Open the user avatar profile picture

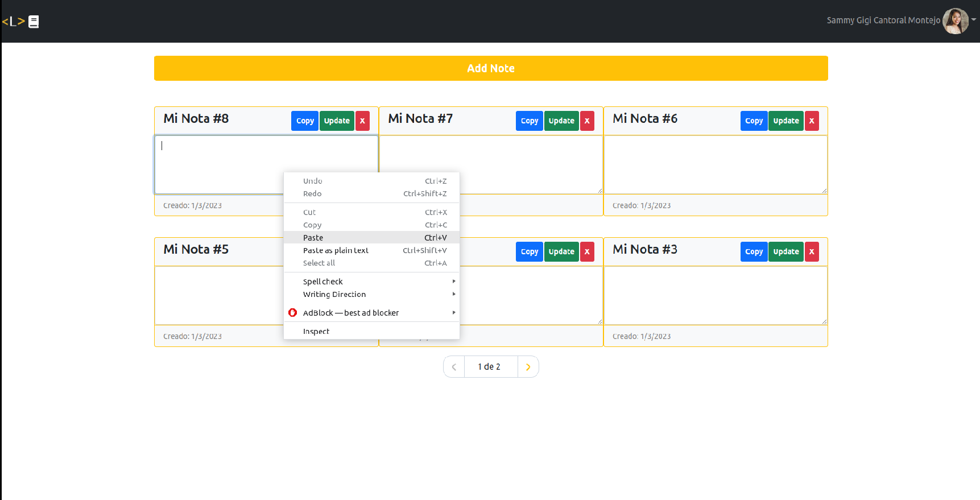[x=956, y=21]
